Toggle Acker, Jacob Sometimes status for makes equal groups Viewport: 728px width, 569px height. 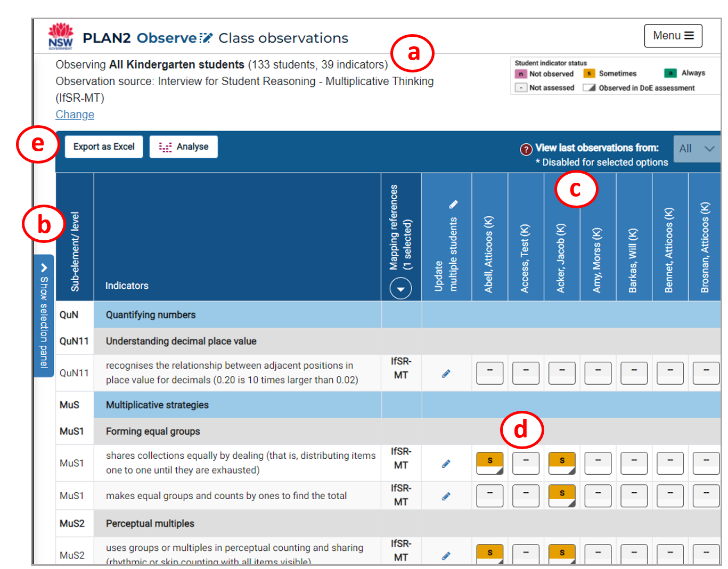(x=562, y=495)
